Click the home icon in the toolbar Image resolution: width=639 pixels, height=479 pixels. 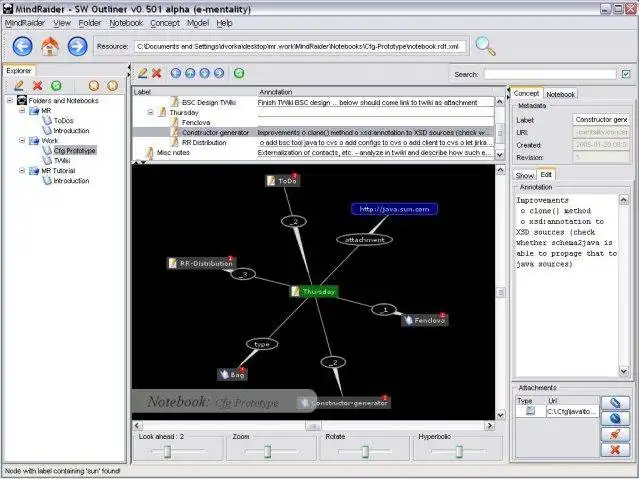(50, 46)
